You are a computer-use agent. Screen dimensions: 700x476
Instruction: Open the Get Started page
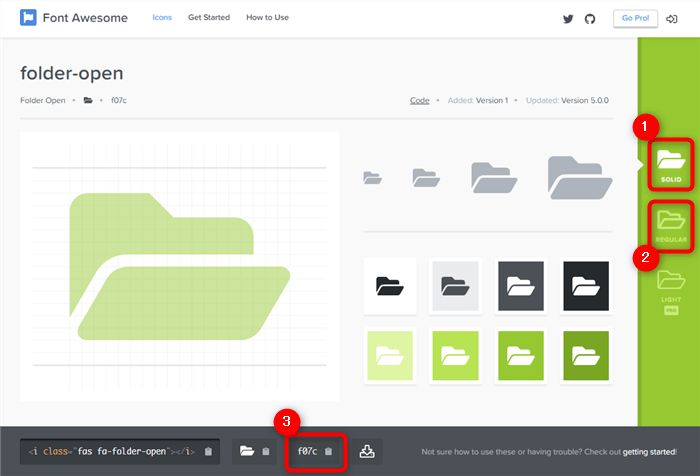click(209, 18)
